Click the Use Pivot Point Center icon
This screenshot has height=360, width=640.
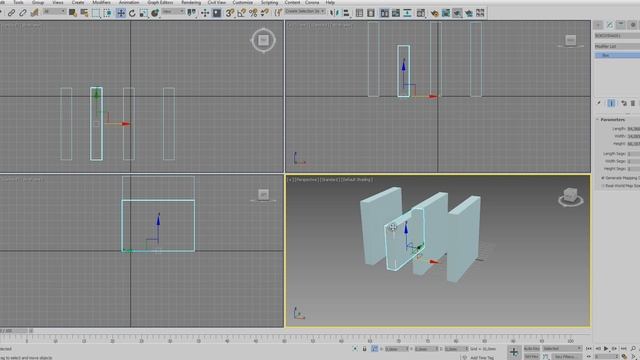tap(191, 13)
